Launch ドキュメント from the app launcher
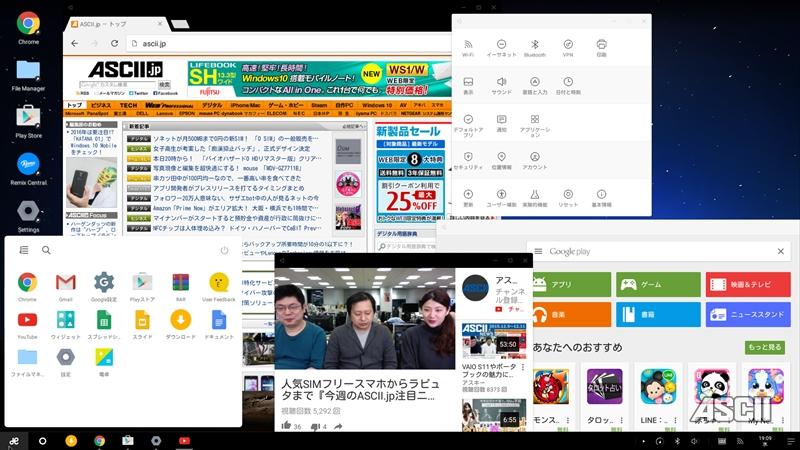This screenshot has width=800, height=450. pos(219,324)
